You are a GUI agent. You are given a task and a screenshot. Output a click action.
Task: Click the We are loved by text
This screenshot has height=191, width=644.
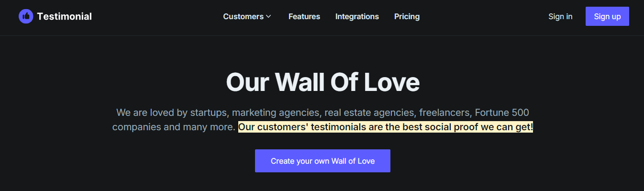coord(152,113)
